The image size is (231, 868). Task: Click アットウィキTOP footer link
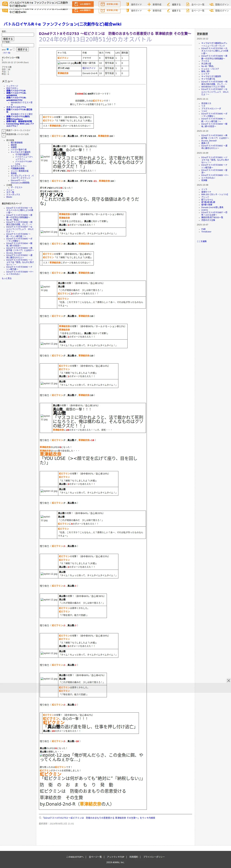click(115, 856)
